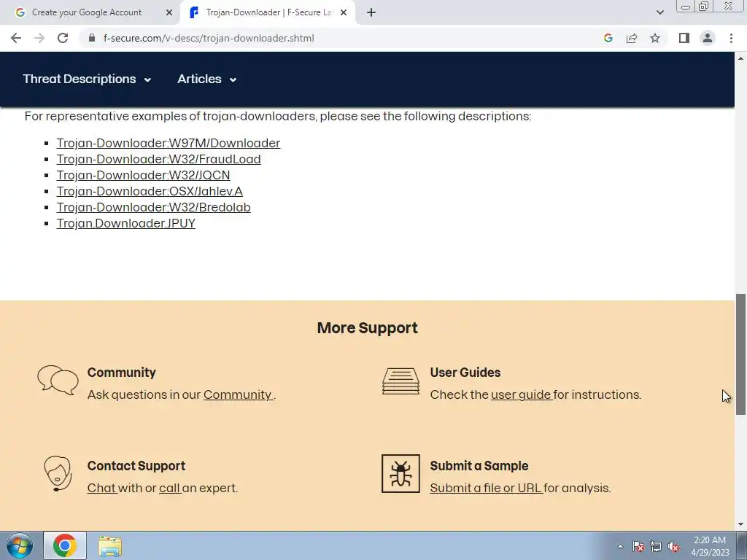Click the Community speech bubbles icon
747x560 pixels.
[58, 380]
